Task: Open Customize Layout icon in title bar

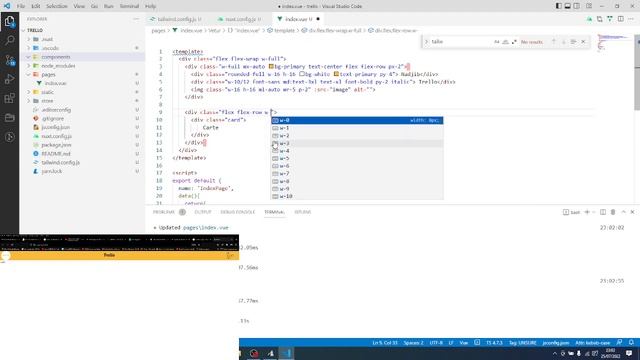Action: [x=589, y=6]
